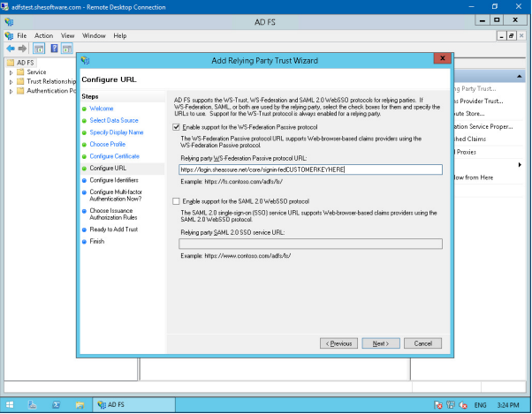Click the Forward arrow in the toolbar
The height and width of the screenshot is (414, 532).
[x=22, y=48]
